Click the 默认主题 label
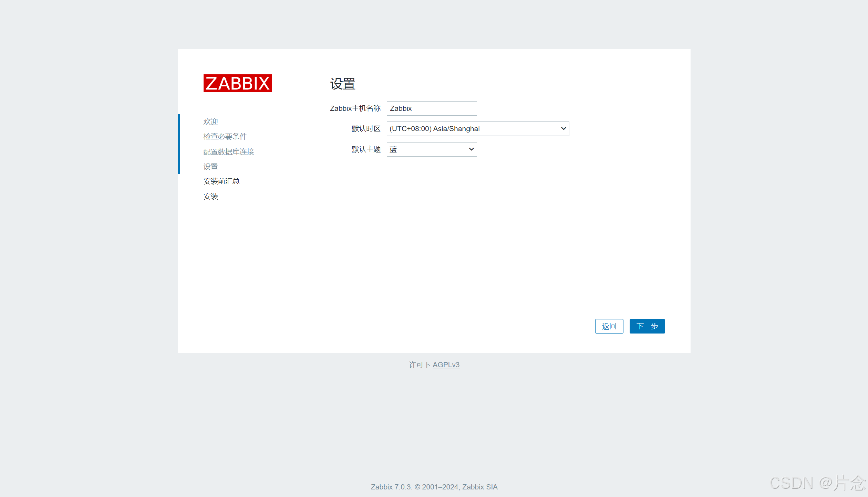 (x=366, y=149)
